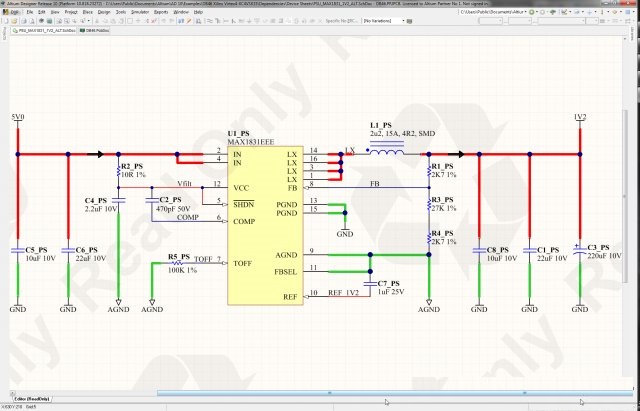Open the Reports menu
The height and width of the screenshot is (411, 640).
161,12
